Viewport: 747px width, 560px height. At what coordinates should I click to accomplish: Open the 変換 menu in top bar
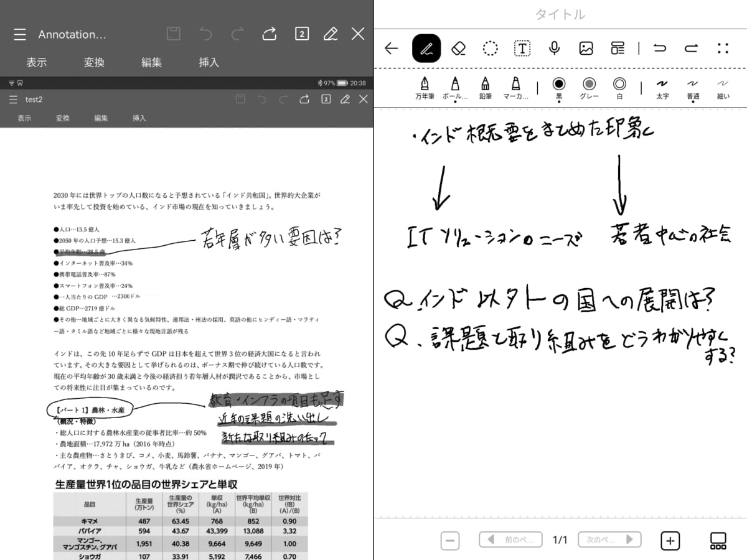94,62
